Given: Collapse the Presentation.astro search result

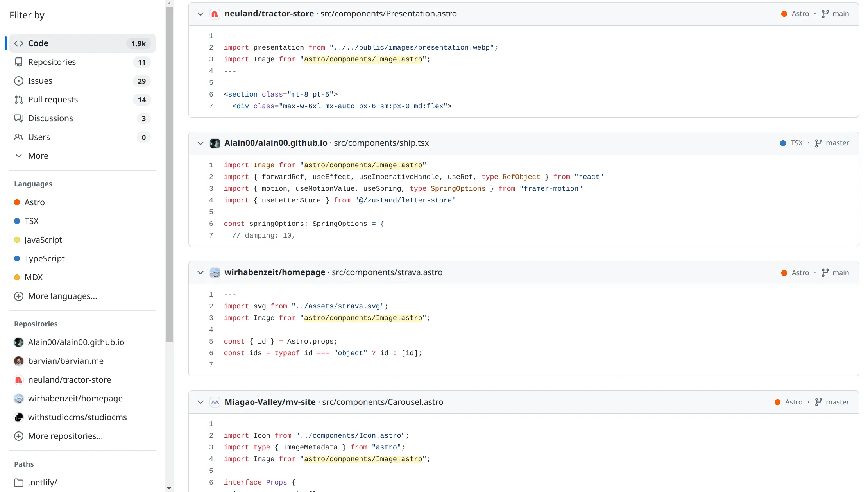Looking at the screenshot, I should (200, 14).
